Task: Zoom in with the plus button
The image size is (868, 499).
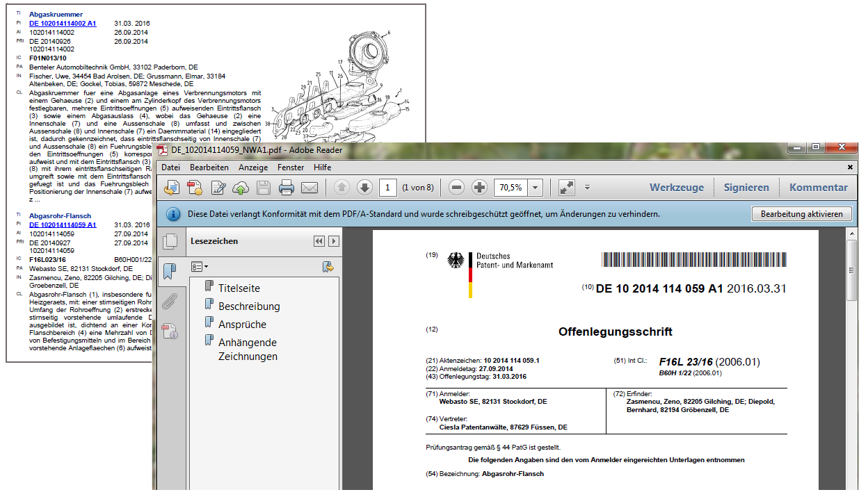Action: click(479, 188)
